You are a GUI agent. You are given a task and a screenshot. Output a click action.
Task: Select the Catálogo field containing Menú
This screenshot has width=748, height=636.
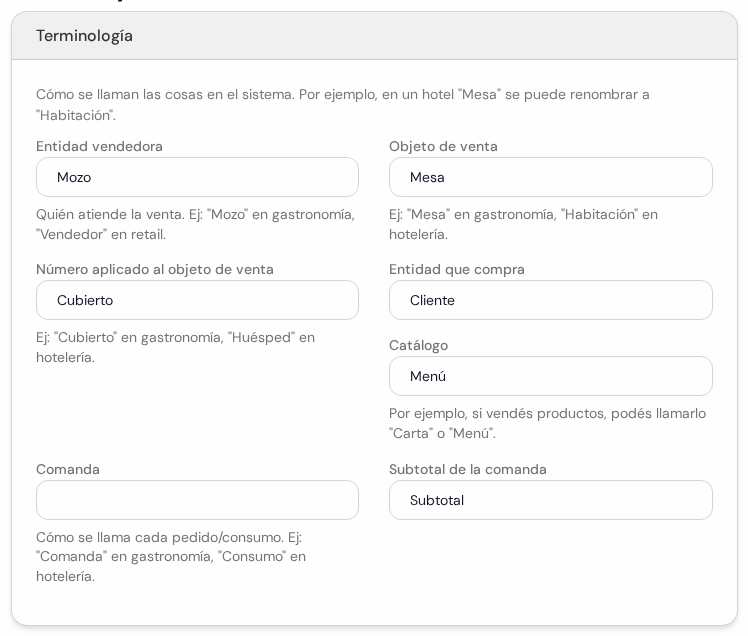pyautogui.click(x=551, y=376)
